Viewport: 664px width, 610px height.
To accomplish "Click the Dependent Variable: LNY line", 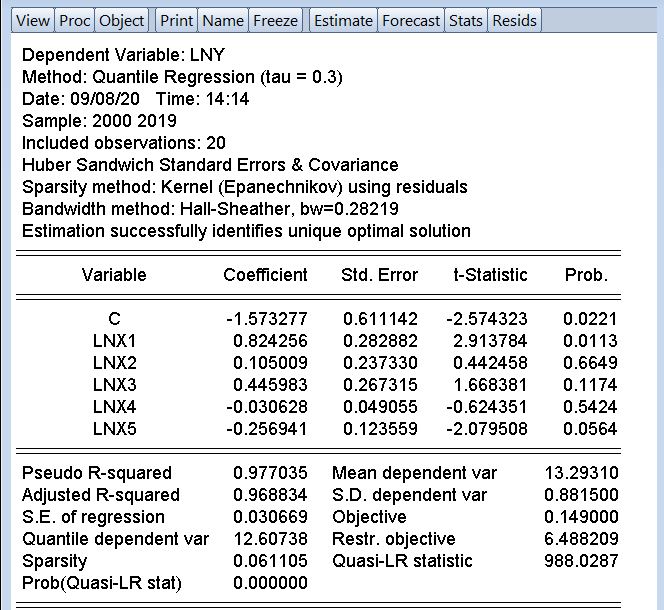I will click(x=123, y=55).
